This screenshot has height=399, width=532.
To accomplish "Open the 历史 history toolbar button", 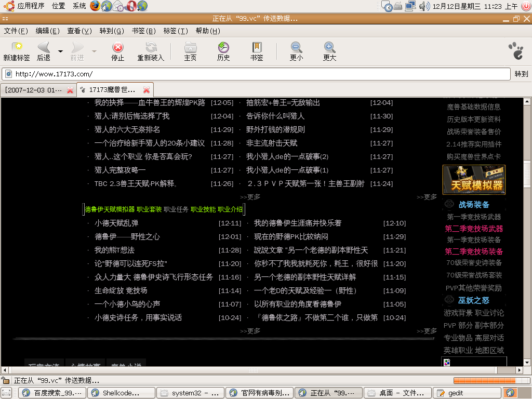I will click(223, 51).
